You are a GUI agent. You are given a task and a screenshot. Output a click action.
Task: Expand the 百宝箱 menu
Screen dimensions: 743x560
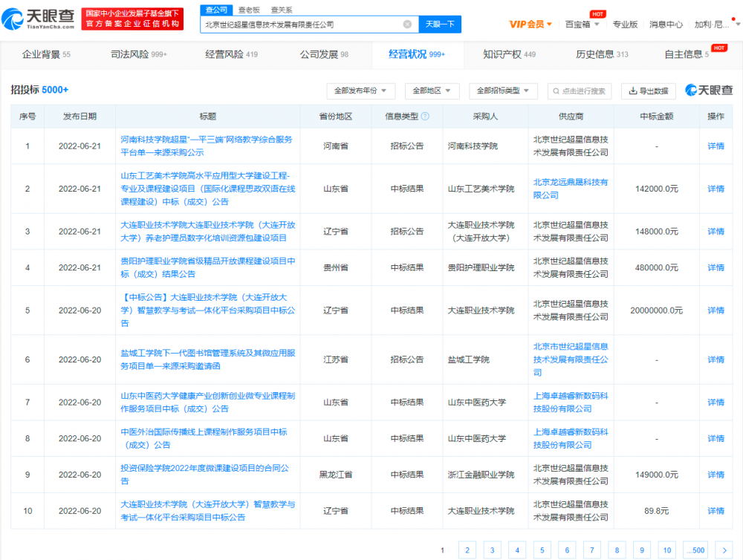583,25
